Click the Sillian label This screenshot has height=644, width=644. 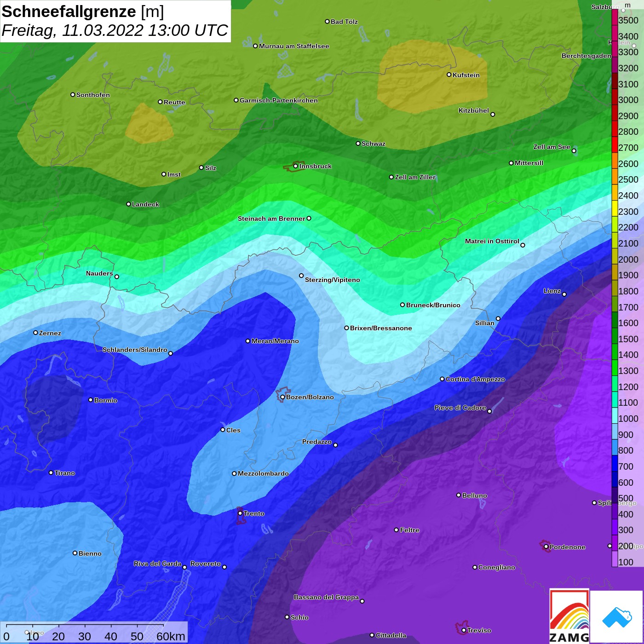[485, 323]
